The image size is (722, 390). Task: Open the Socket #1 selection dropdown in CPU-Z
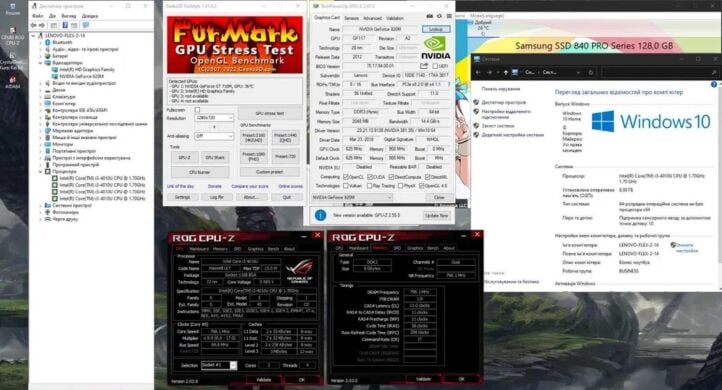tap(219, 365)
